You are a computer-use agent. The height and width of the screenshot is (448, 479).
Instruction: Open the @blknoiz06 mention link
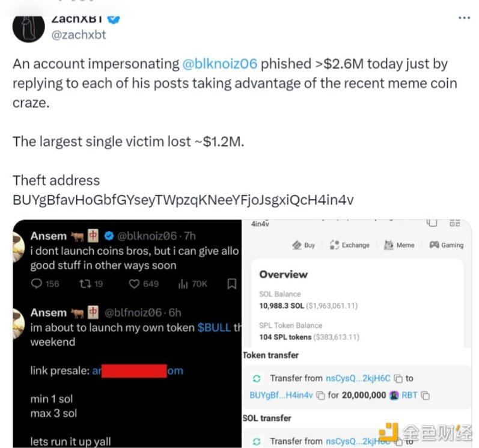click(219, 64)
